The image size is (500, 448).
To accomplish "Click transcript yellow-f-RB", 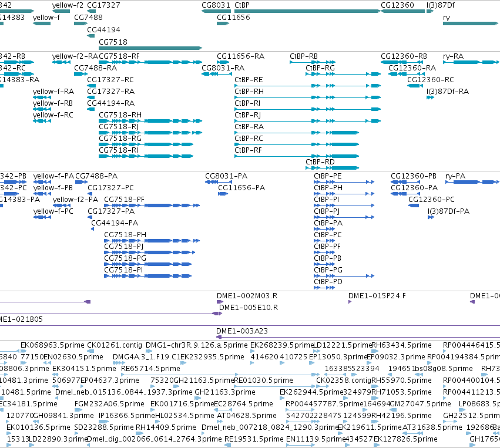I will [x=42, y=109].
